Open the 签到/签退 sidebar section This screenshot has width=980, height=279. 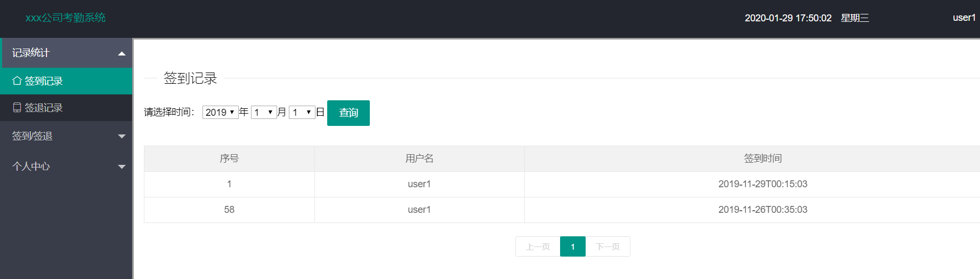tap(66, 136)
